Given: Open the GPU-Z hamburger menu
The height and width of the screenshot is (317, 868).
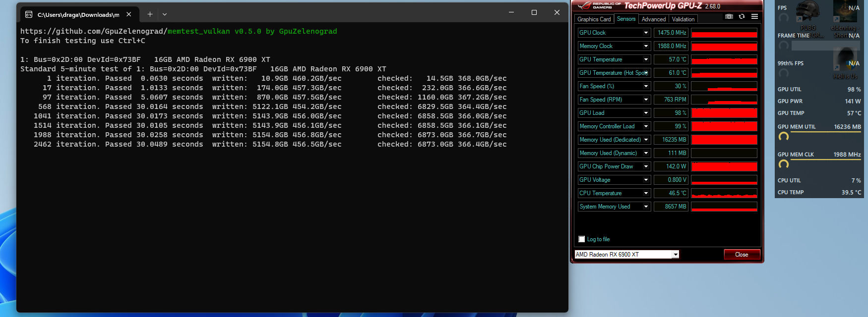Looking at the screenshot, I should point(754,16).
